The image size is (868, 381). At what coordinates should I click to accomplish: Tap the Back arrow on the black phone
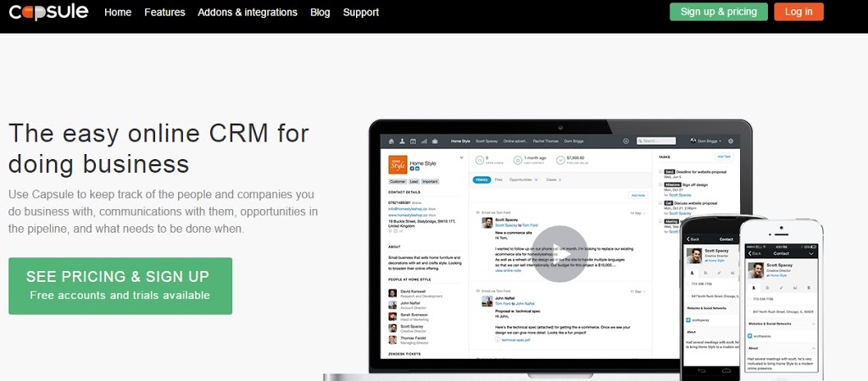(x=688, y=239)
